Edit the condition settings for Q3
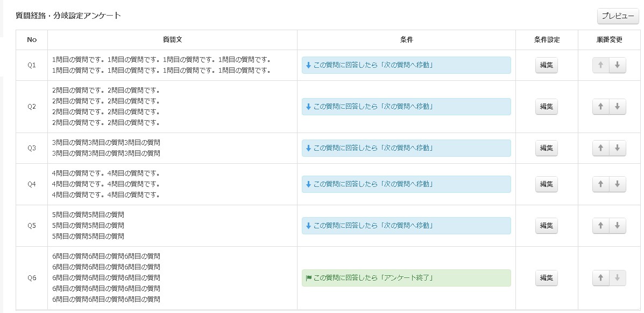The height and width of the screenshot is (313, 644). 546,148
